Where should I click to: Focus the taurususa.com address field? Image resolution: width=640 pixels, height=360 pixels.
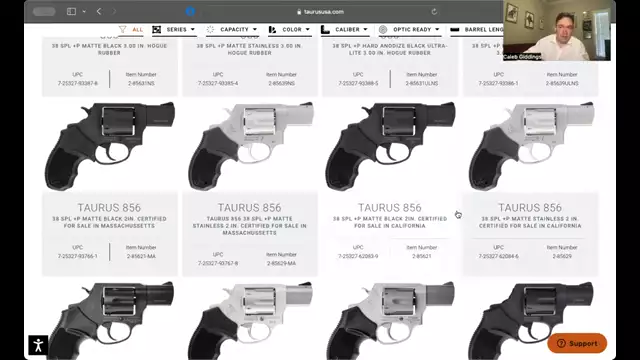[x=320, y=12]
